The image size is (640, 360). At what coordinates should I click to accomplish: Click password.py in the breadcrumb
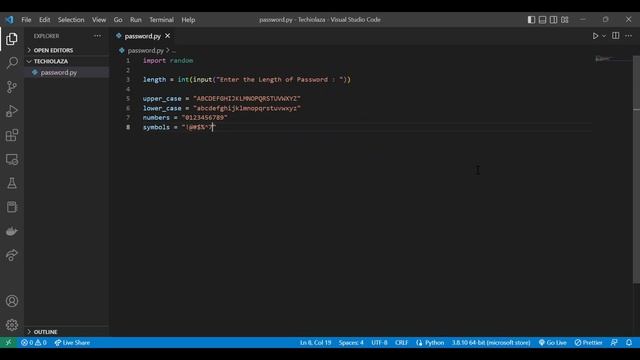146,51
